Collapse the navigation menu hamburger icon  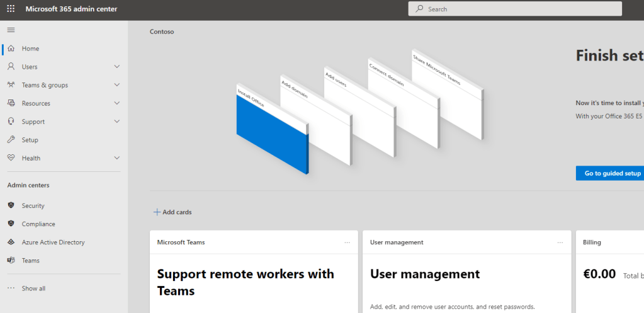click(x=11, y=30)
